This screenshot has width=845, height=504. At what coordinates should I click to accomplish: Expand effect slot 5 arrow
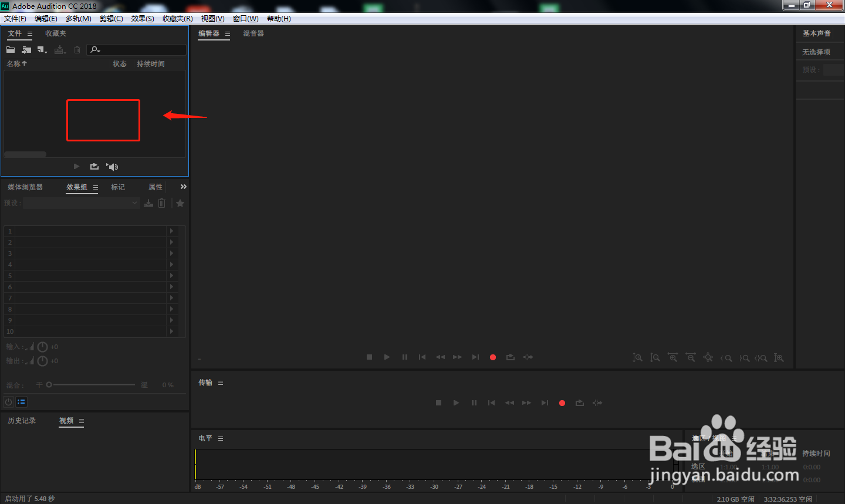(x=171, y=276)
